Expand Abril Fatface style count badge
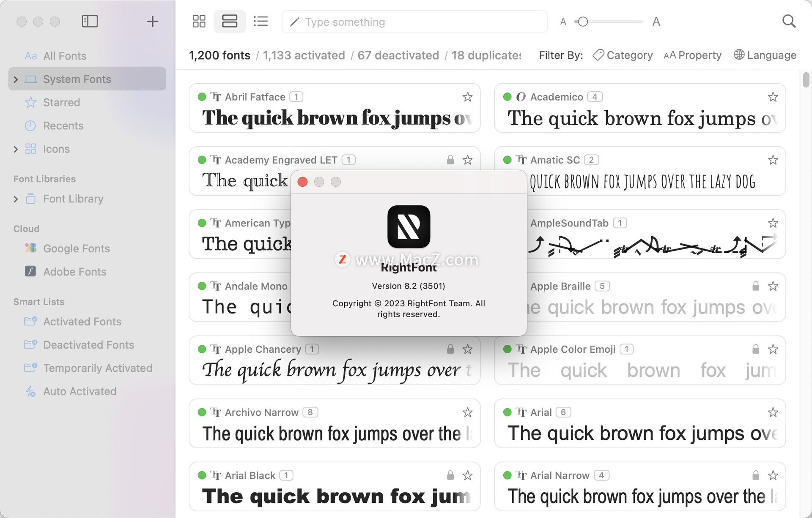The width and height of the screenshot is (812, 518). coord(296,97)
